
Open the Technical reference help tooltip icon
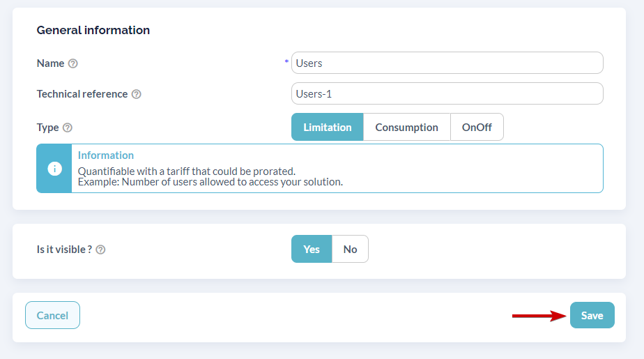pos(137,95)
